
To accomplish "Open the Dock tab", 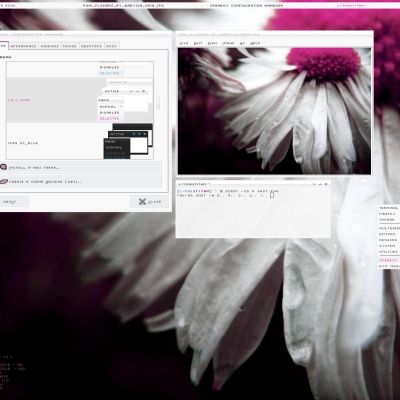I will coord(112,46).
